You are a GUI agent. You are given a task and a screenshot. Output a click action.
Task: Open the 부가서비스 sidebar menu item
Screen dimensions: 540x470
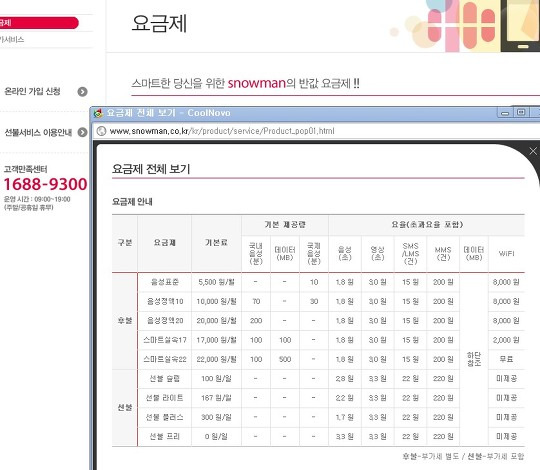12,40
